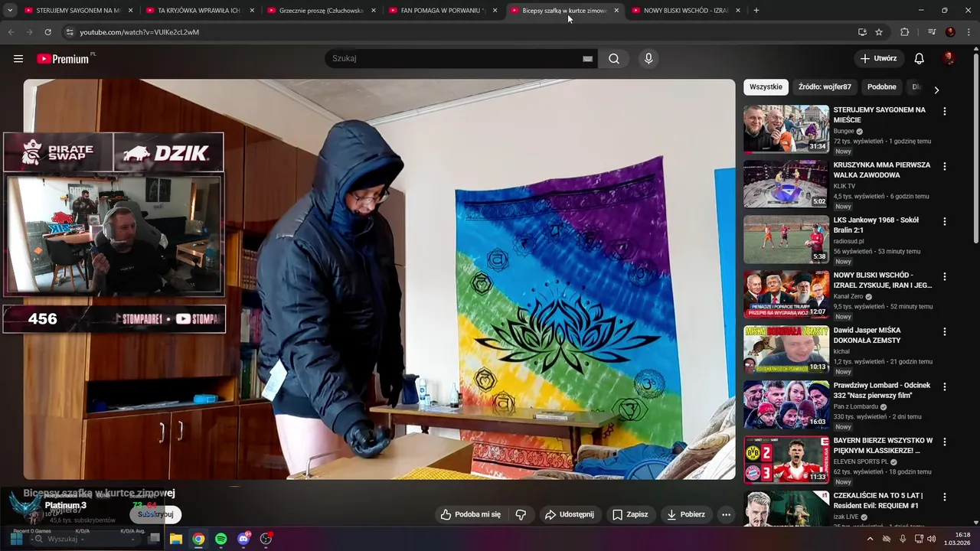This screenshot has width=980, height=551.
Task: Select the Źródło: wojfer87 filter chip
Action: pos(825,87)
